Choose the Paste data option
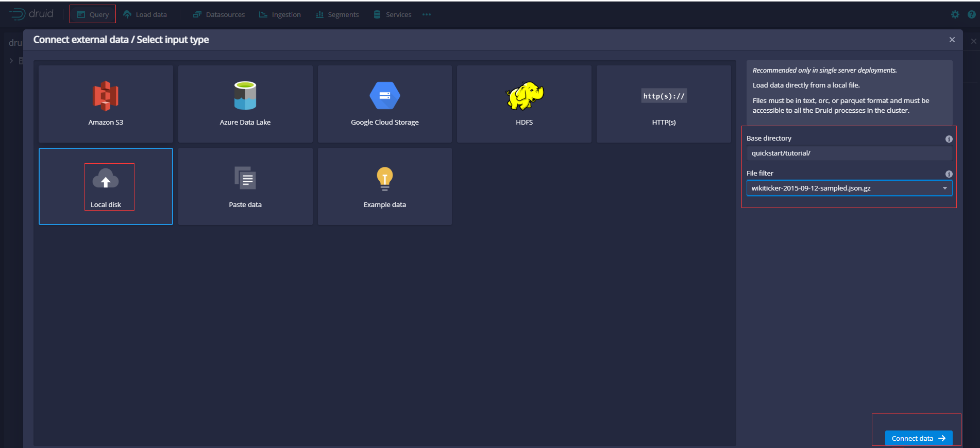The image size is (980, 448). 245,186
